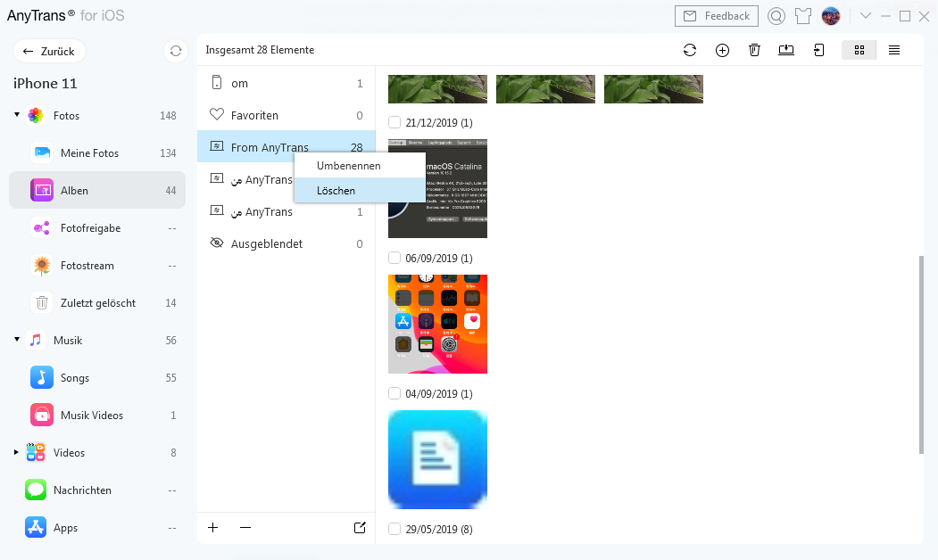This screenshot has height=560, width=938.
Task: Click the device refresh icon beside Zurück
Action: [175, 52]
